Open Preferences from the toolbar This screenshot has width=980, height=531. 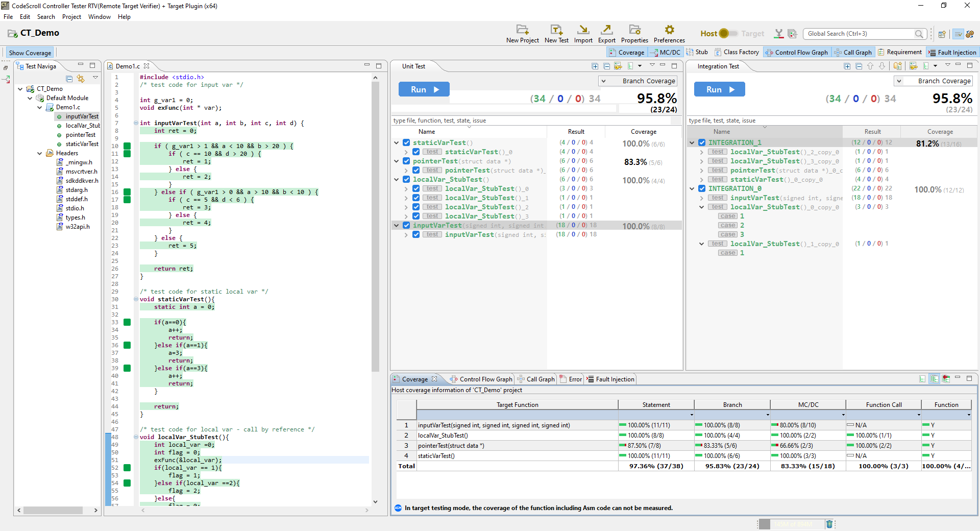(x=669, y=33)
